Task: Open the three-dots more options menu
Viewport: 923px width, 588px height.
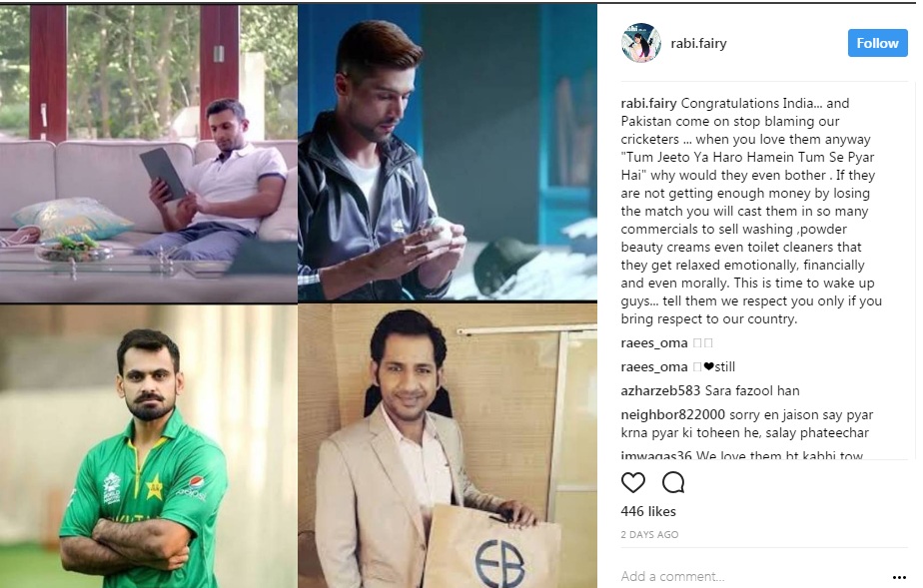Action: (899, 577)
